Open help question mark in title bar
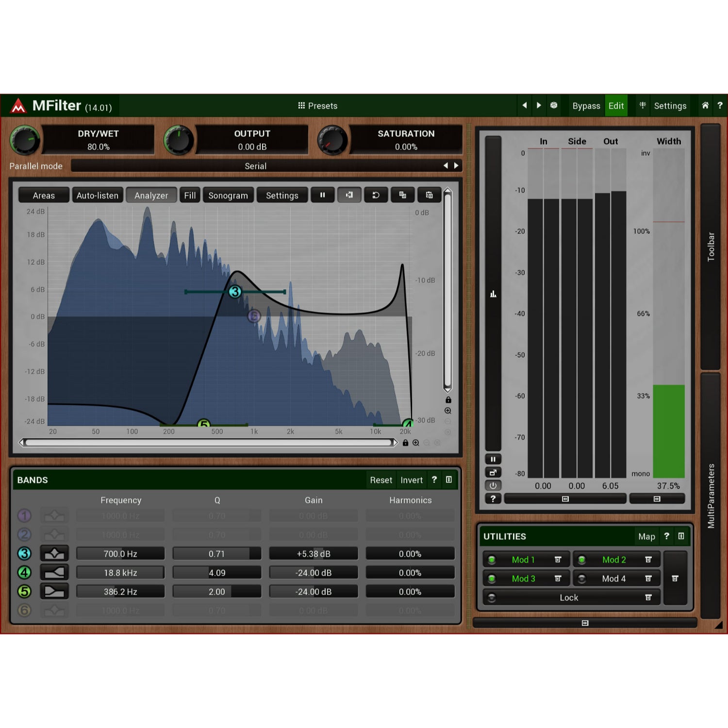Viewport: 728px width, 728px height. [720, 105]
